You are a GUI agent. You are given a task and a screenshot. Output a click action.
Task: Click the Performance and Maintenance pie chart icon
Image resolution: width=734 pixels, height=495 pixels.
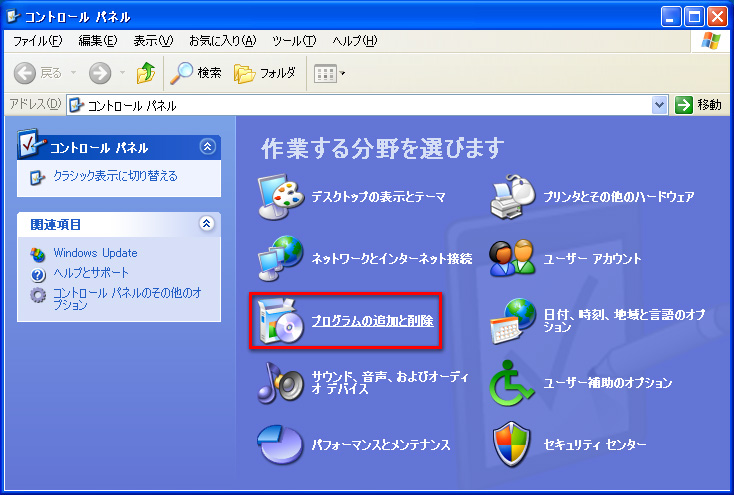click(x=279, y=444)
